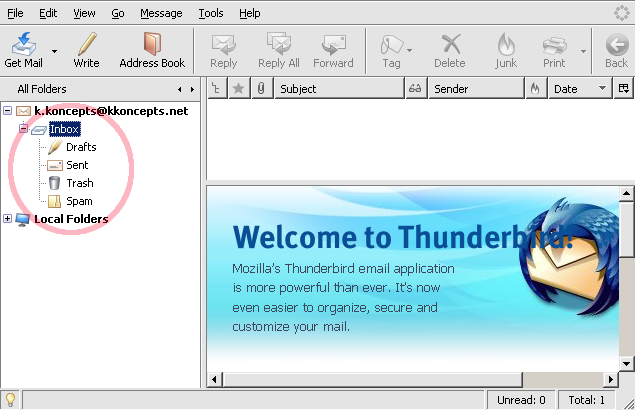This screenshot has height=410, width=635.
Task: Click the Tag toolbar icon
Action: 391,44
